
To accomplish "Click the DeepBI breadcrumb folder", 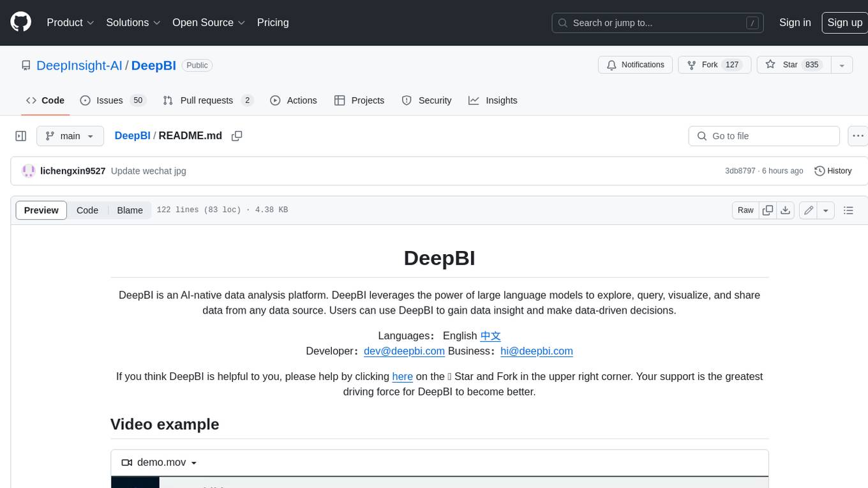I will coord(132,135).
